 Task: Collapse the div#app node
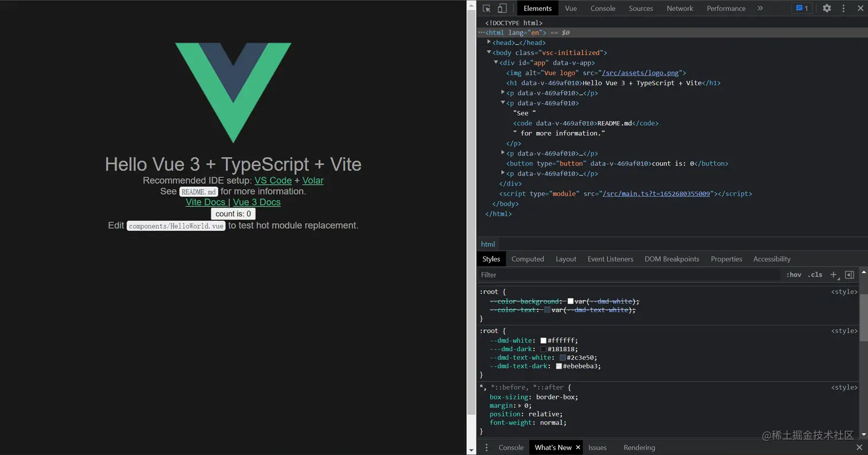coord(495,63)
